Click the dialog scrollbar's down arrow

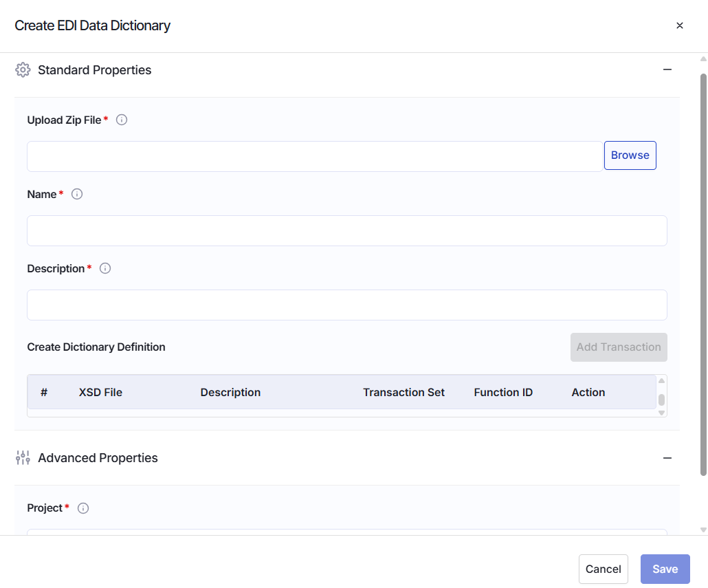703,530
